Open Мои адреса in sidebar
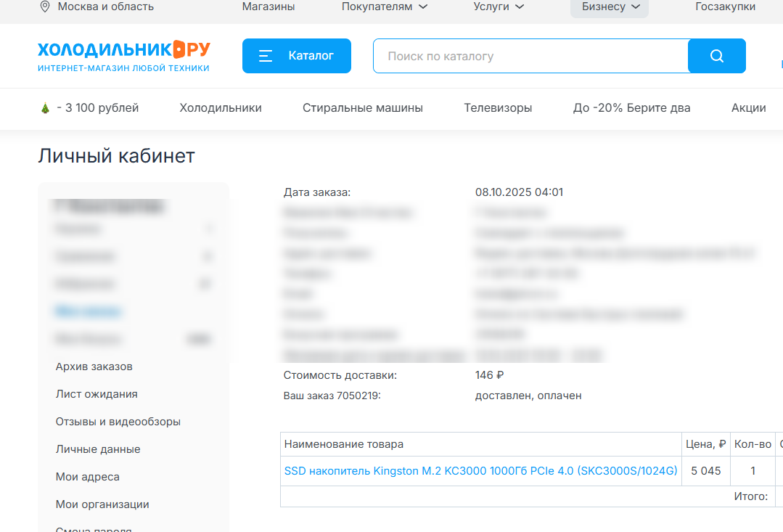The image size is (783, 532). tap(87, 477)
